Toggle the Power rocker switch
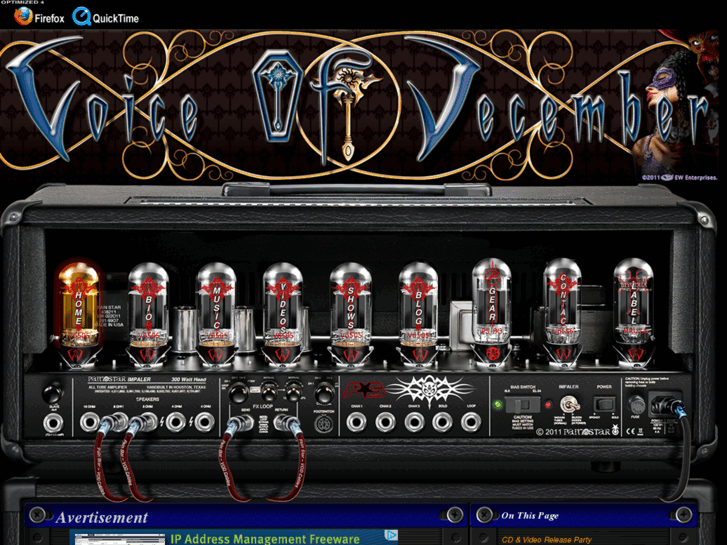The height and width of the screenshot is (545, 727). (x=605, y=404)
